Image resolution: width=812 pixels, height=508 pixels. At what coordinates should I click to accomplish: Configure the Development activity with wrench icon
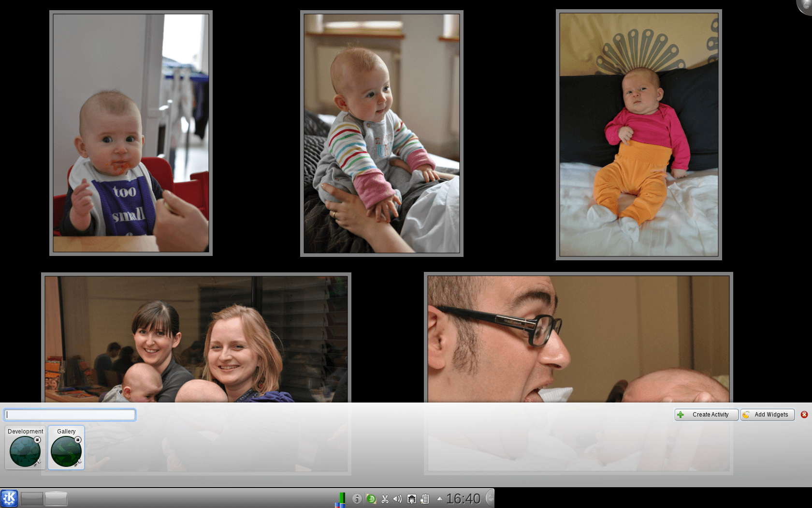tap(37, 463)
